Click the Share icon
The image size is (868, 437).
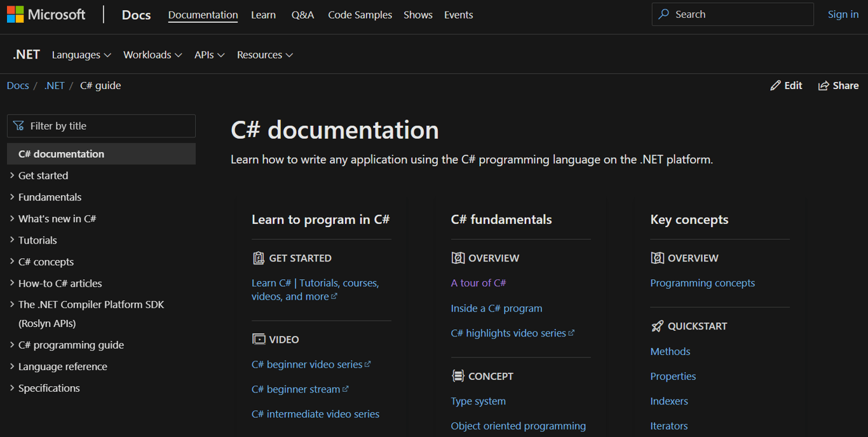[822, 85]
